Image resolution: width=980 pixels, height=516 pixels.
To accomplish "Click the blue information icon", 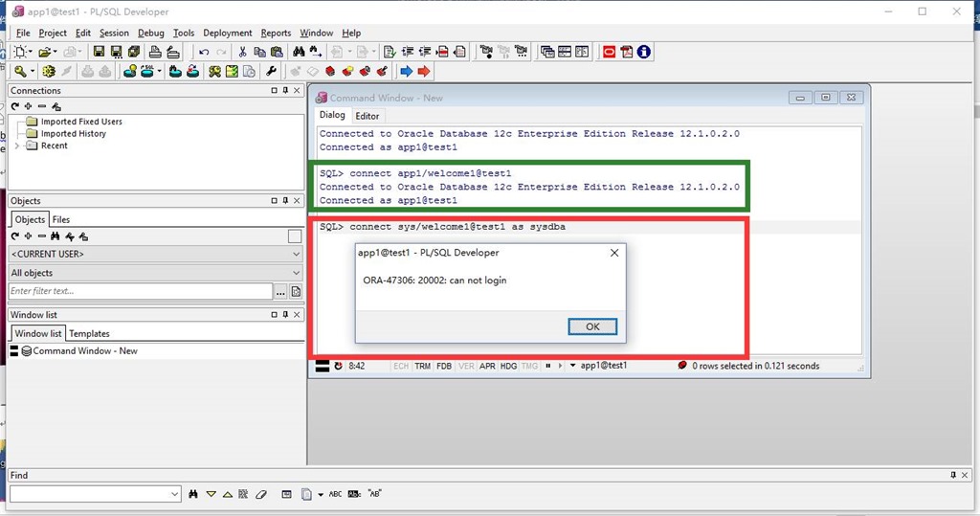I will [644, 52].
